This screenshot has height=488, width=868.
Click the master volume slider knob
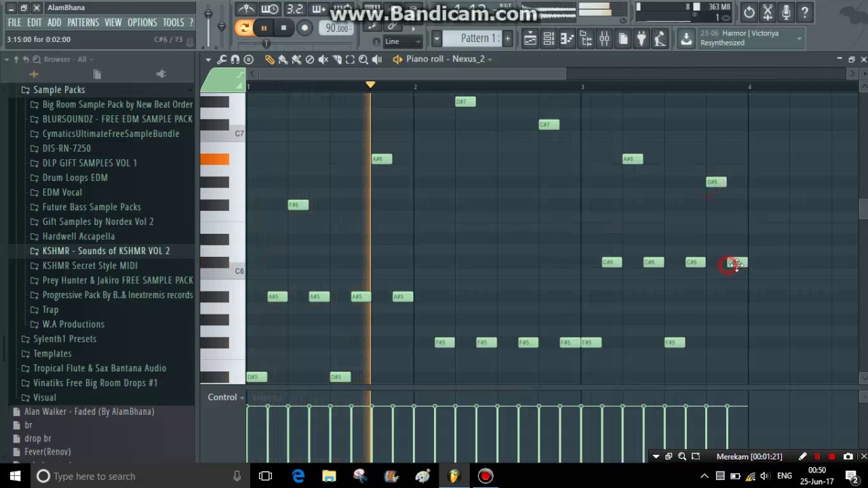click(x=208, y=13)
